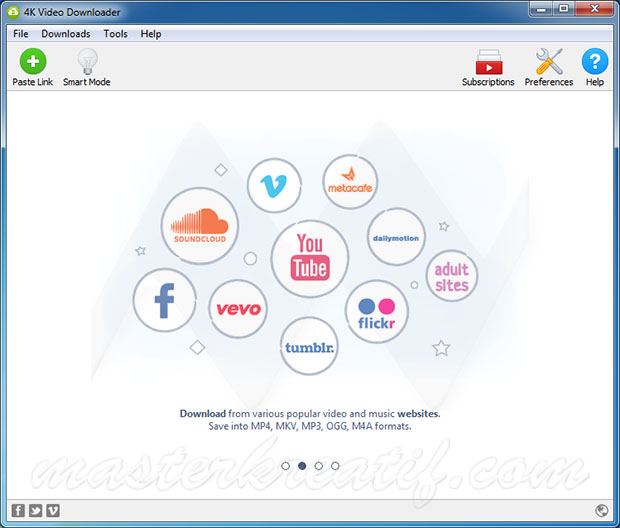The height and width of the screenshot is (528, 620).
Task: Click the 4K Video Downloader title bar icon
Action: pyautogui.click(x=13, y=12)
